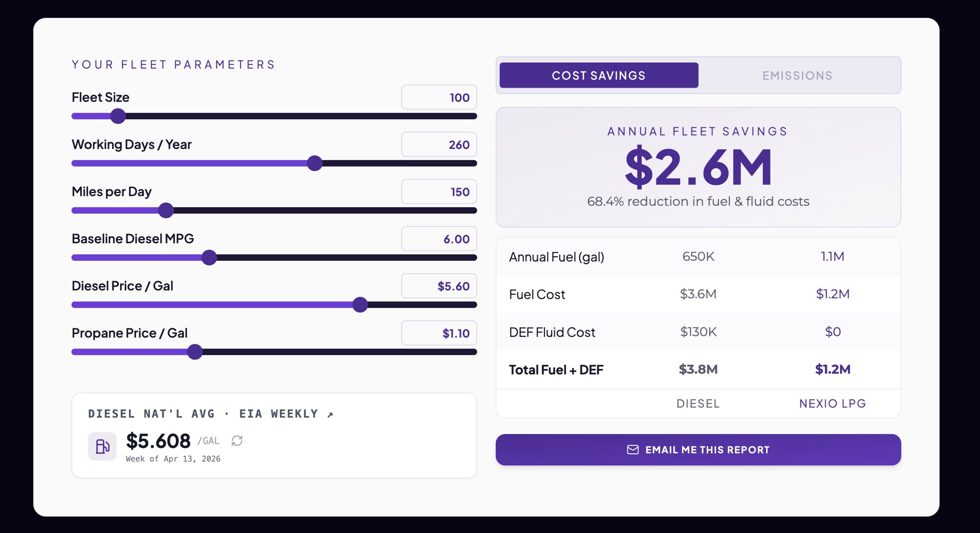Open Diesel Nat'l Avg EIA Weekly link
The height and width of the screenshot is (533, 980).
coord(203,414)
